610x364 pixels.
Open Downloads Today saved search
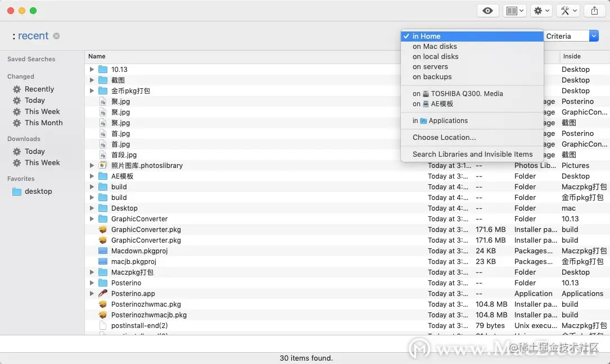[35, 151]
